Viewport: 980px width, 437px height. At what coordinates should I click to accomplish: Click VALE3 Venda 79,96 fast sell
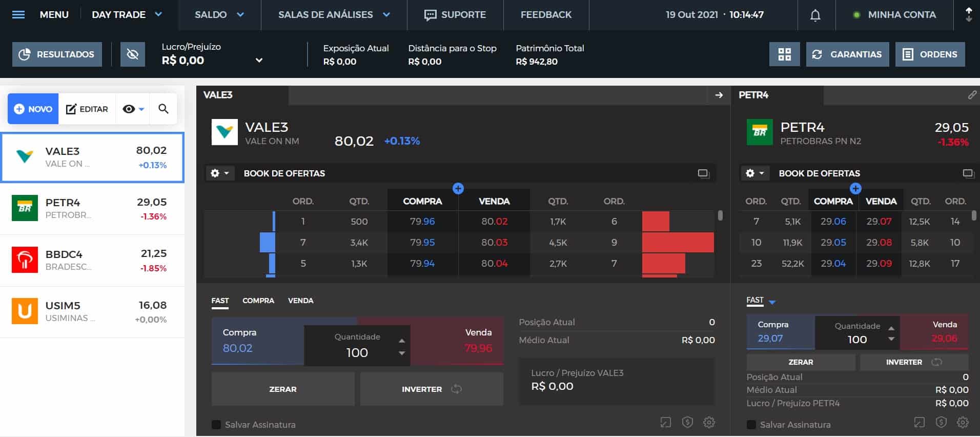457,341
